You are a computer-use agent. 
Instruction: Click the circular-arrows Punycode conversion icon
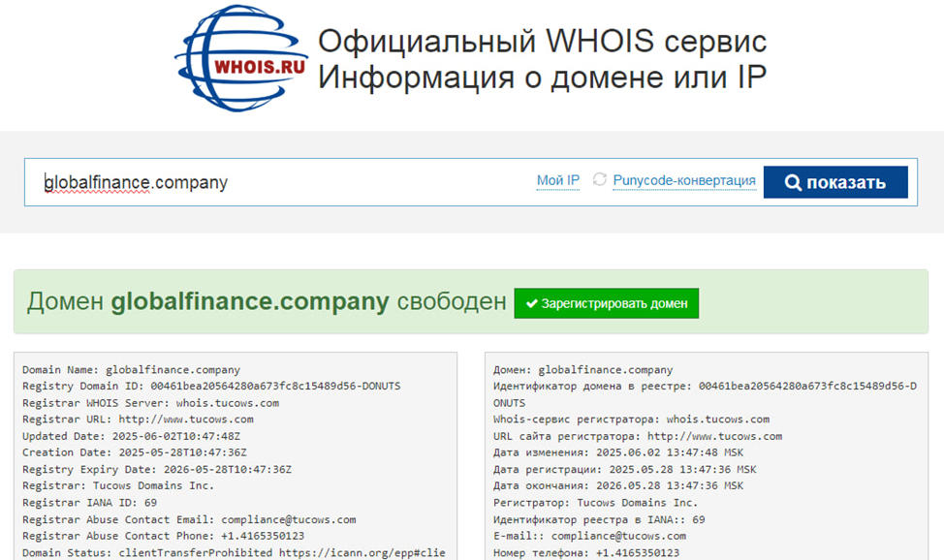coord(601,180)
